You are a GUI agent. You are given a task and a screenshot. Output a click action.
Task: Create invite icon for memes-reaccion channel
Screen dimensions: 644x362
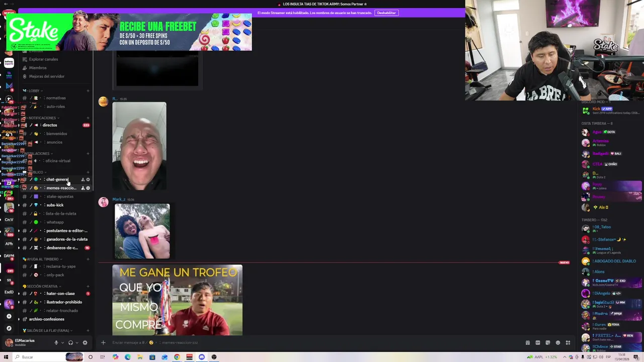point(83,188)
